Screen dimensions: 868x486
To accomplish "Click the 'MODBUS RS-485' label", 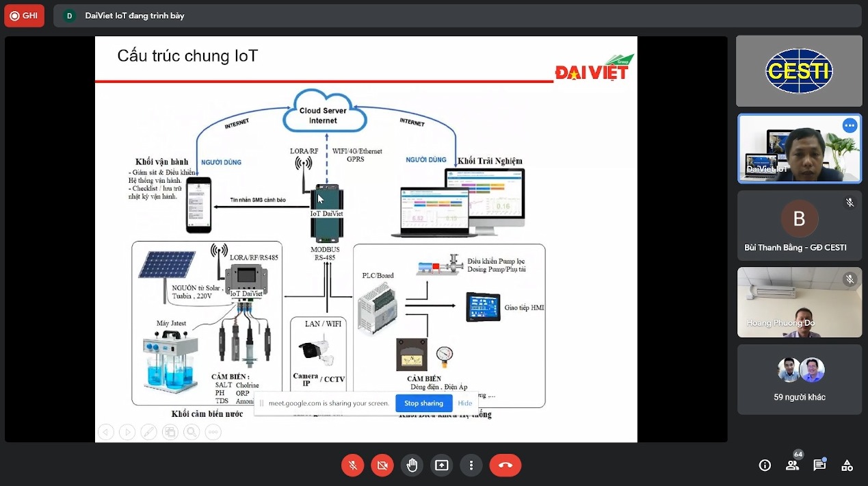I will pos(325,253).
